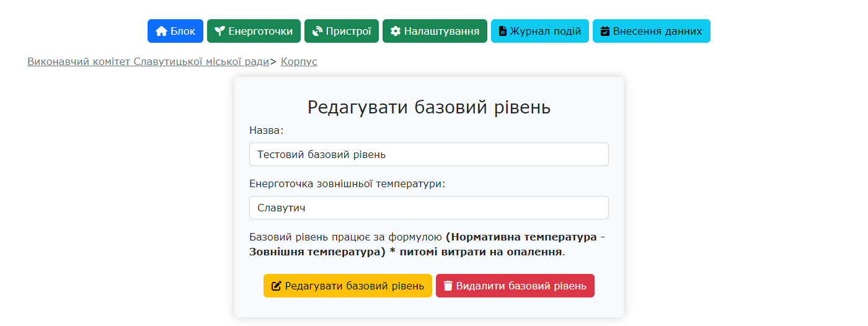Focus the Назва input with Тестовий базовий рівень
This screenshot has width=868, height=326.
429,154
